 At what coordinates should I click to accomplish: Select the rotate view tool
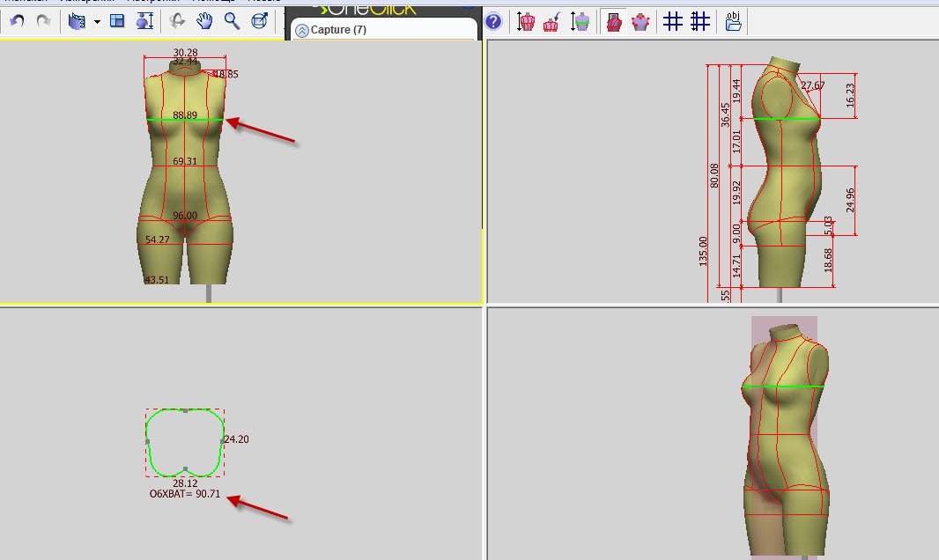[177, 21]
